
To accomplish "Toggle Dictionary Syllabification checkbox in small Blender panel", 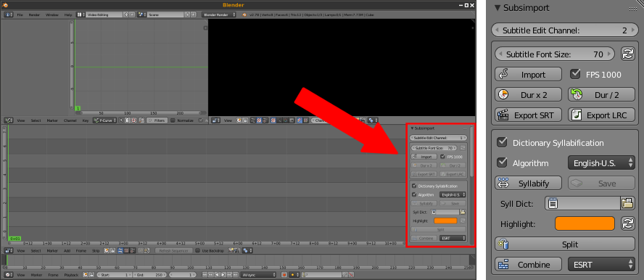I will click(x=414, y=186).
